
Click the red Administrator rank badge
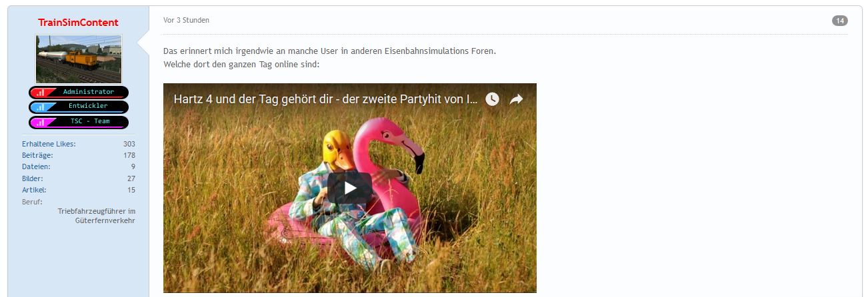(x=79, y=92)
